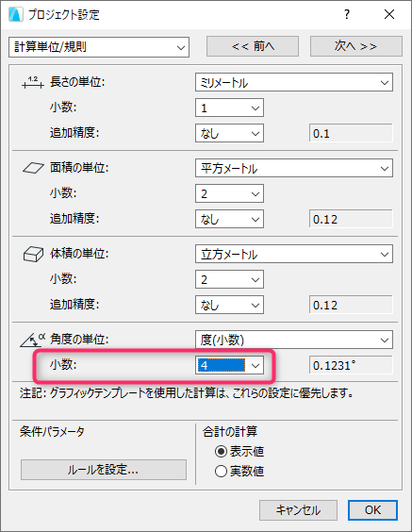The image size is (412, 532).
Task: Click the 注記 note about グラフィックテンプレート
Action: point(187,393)
